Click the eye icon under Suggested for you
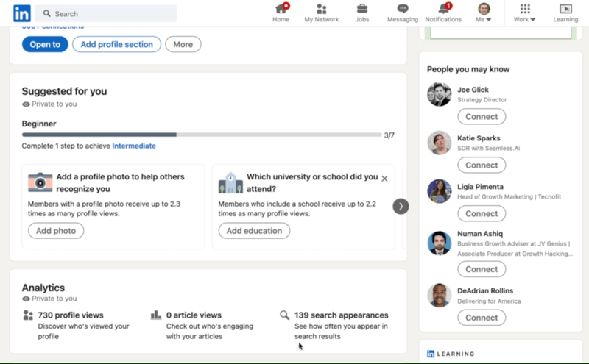Viewport: 589px width, 364px height. [26, 104]
